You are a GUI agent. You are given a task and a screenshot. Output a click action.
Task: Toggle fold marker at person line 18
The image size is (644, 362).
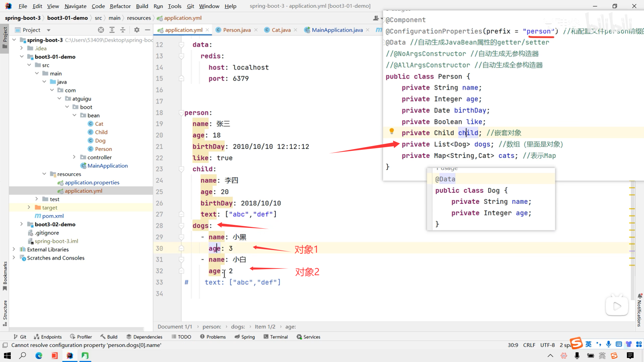pos(181,113)
